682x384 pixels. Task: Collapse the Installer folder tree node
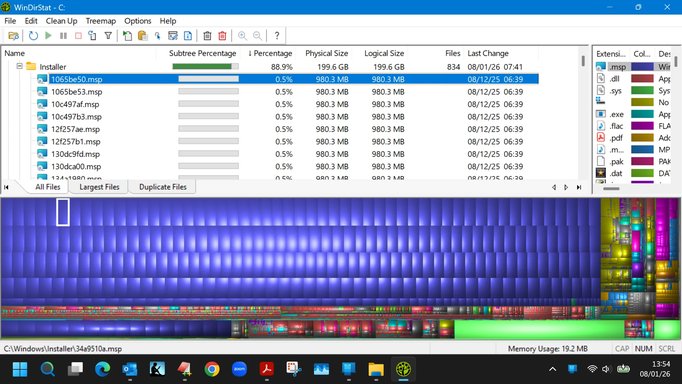pyautogui.click(x=20, y=66)
